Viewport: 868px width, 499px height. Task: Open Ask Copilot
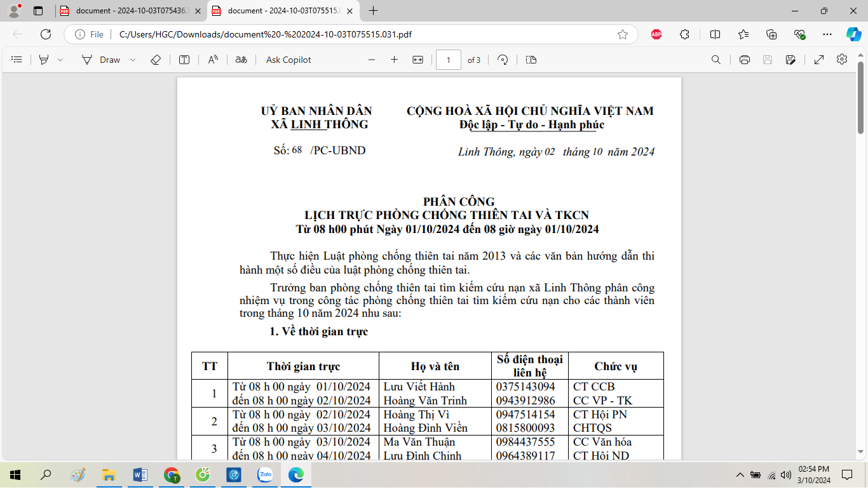pyautogui.click(x=288, y=60)
